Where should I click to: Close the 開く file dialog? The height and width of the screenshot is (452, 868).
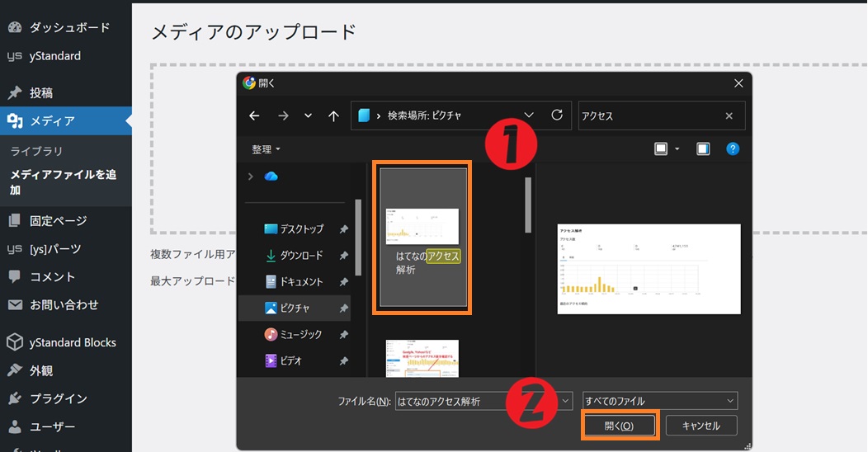click(x=738, y=83)
